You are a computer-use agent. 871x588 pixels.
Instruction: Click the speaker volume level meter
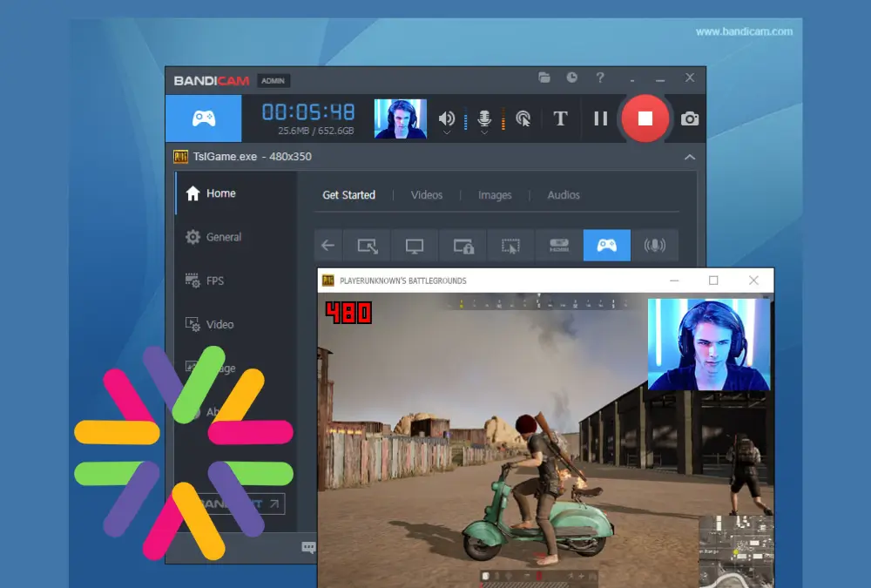465,118
